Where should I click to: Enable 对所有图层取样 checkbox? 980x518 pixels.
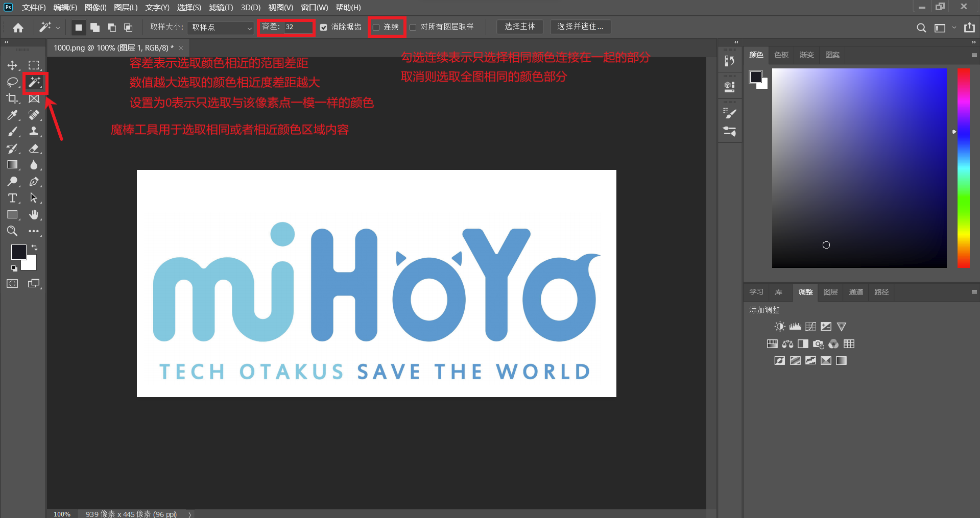pos(413,28)
